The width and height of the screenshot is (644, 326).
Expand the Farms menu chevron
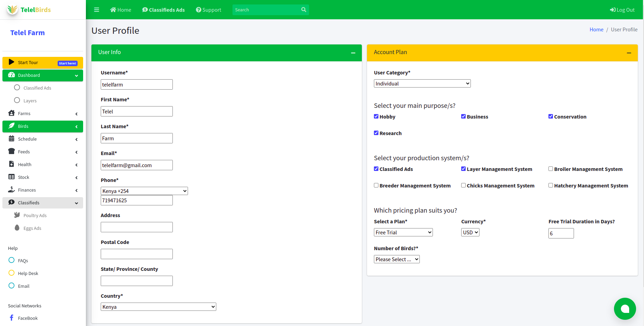pyautogui.click(x=76, y=114)
